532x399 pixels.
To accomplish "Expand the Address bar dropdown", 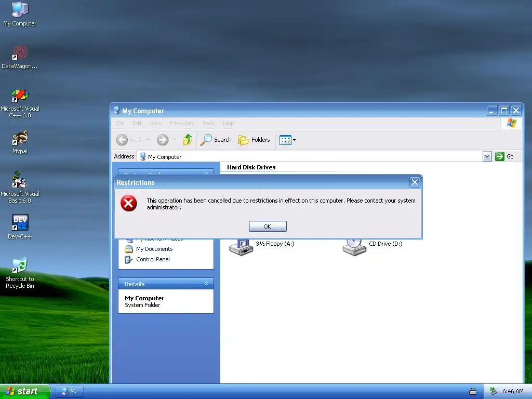I will [x=487, y=156].
